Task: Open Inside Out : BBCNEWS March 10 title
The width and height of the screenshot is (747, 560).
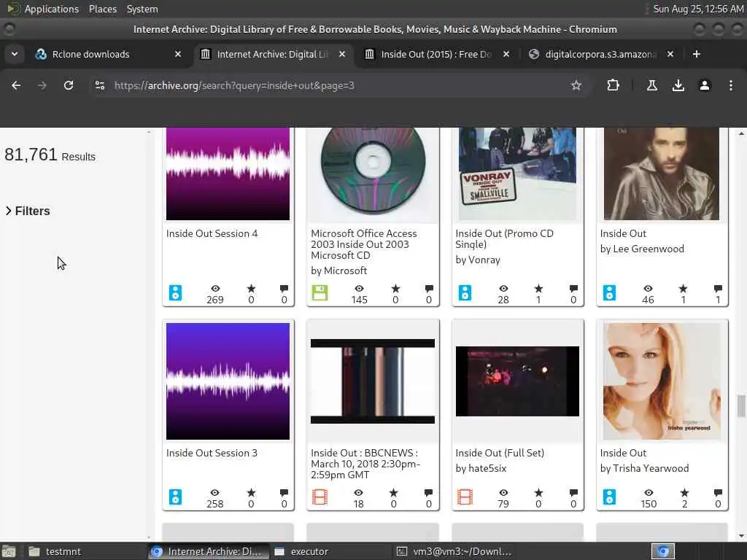Action: pyautogui.click(x=365, y=464)
